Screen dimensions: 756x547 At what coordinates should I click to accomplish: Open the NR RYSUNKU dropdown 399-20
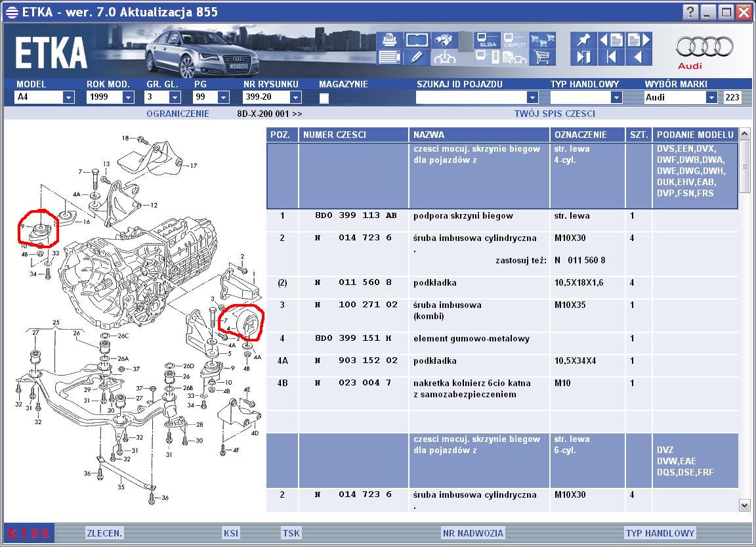click(x=295, y=97)
